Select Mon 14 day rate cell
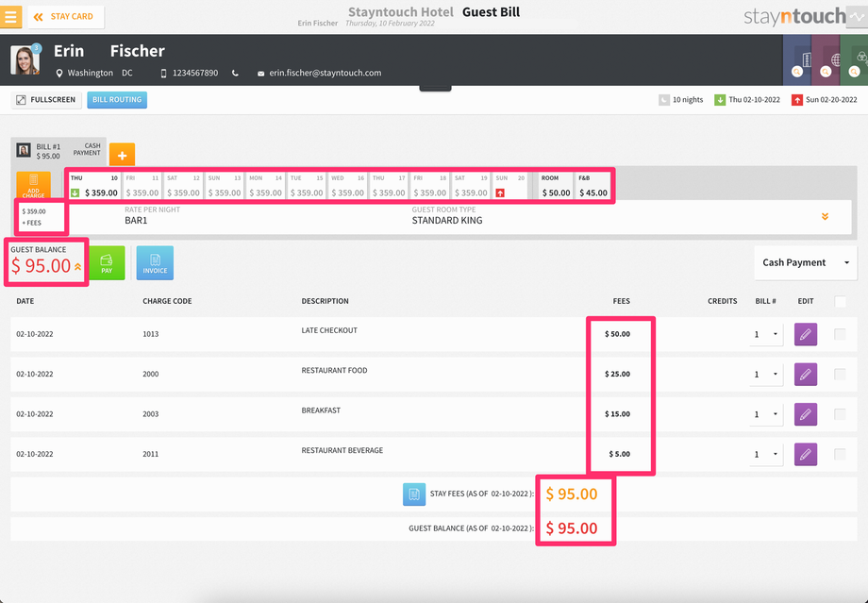This screenshot has height=603, width=868. 265,186
